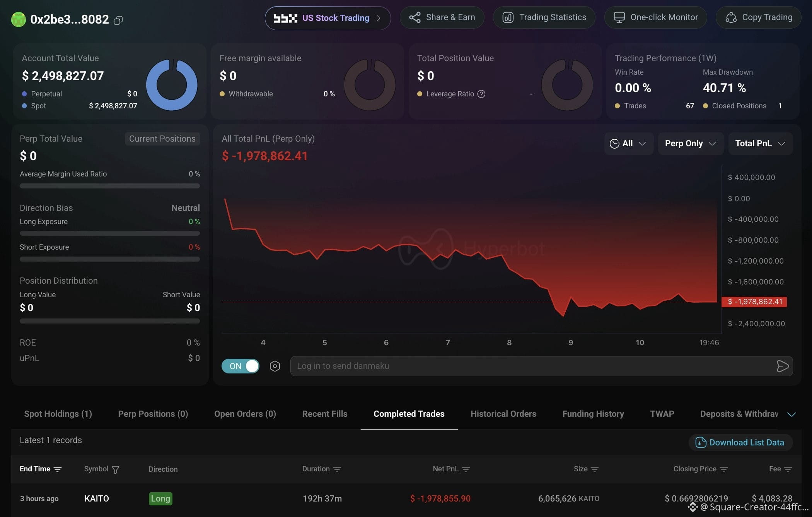Expand the tabs overflow chevron
Image resolution: width=812 pixels, height=517 pixels.
click(792, 414)
